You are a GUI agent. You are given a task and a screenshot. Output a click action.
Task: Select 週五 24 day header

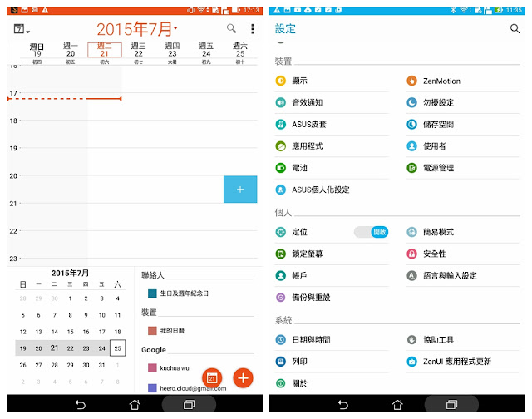206,50
